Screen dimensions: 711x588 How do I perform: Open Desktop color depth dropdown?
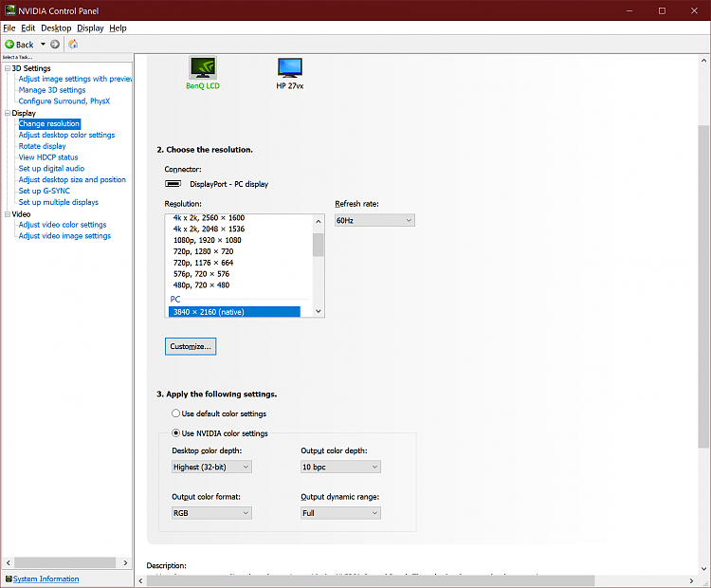211,467
